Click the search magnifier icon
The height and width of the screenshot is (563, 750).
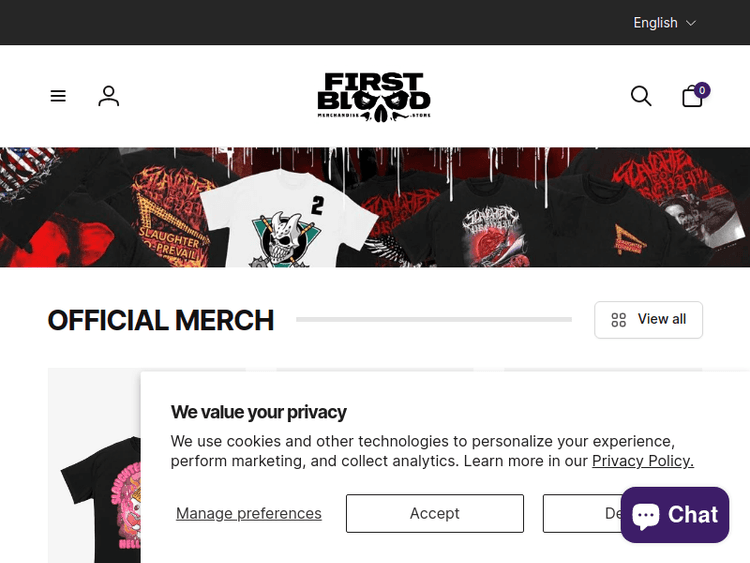click(641, 96)
